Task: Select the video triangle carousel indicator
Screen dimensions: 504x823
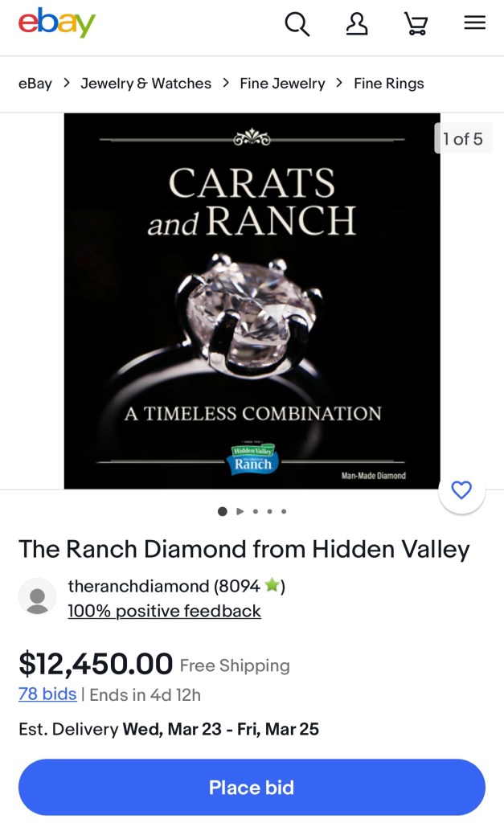Action: coord(240,511)
